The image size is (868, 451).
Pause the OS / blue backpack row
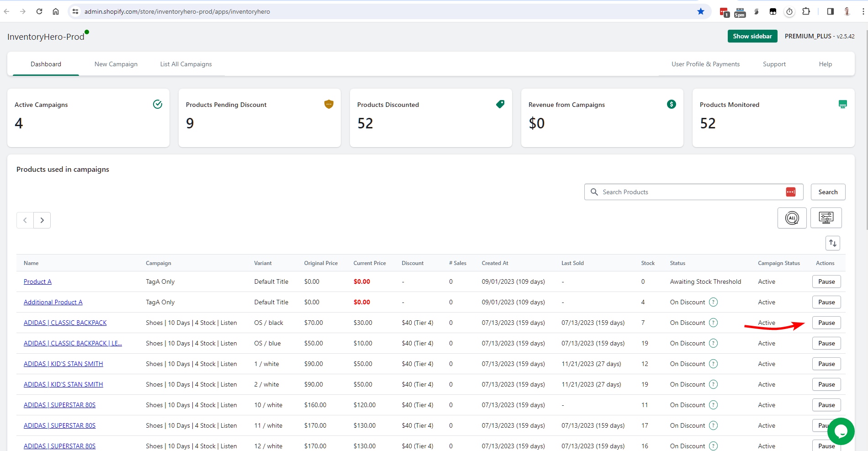826,343
